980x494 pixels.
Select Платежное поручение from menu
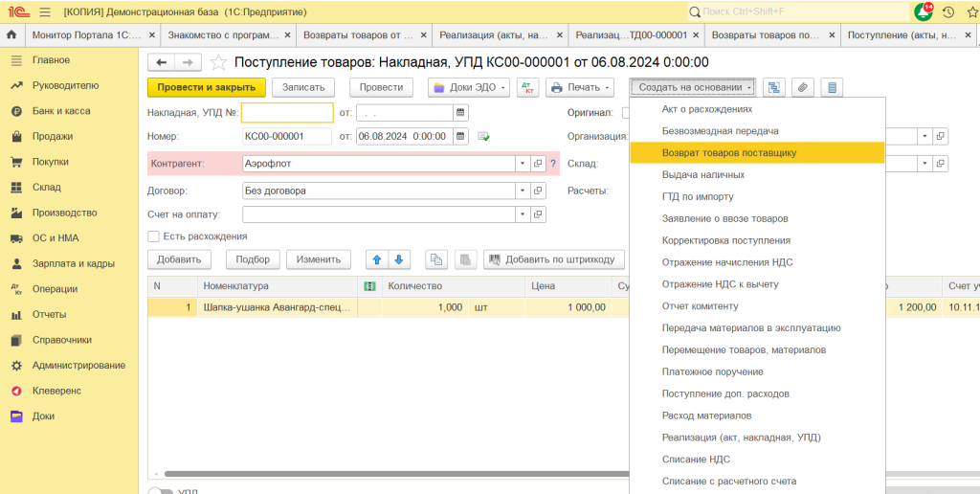tap(757, 371)
